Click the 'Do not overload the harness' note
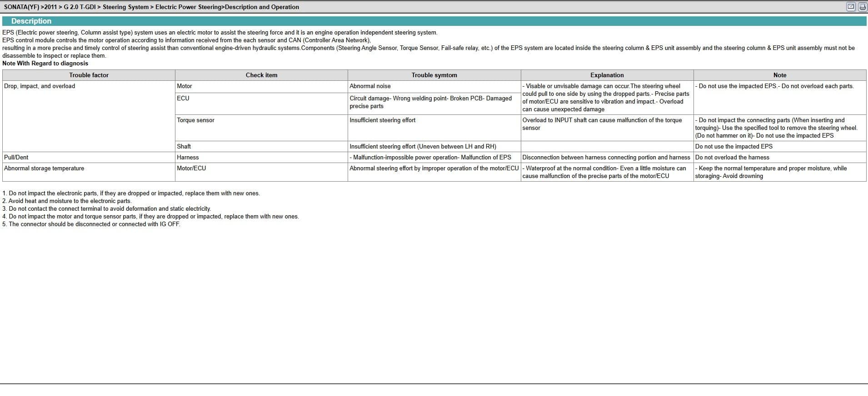Viewport: 868px width, 396px height. pyautogui.click(x=732, y=158)
